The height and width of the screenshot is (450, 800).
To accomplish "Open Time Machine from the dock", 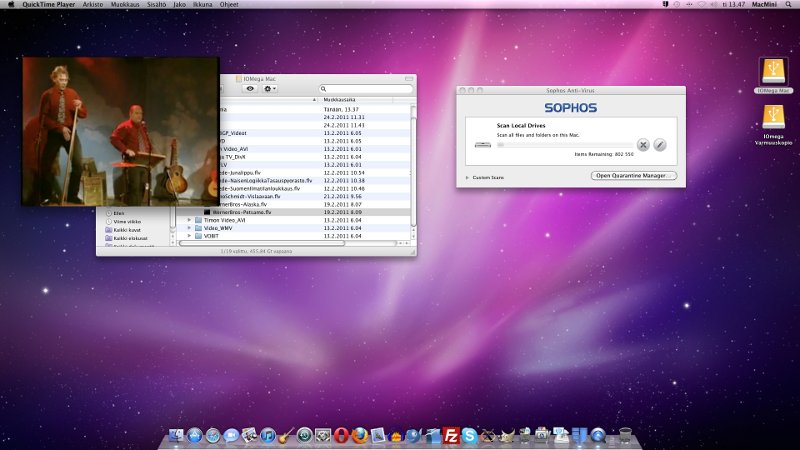I will click(x=304, y=435).
